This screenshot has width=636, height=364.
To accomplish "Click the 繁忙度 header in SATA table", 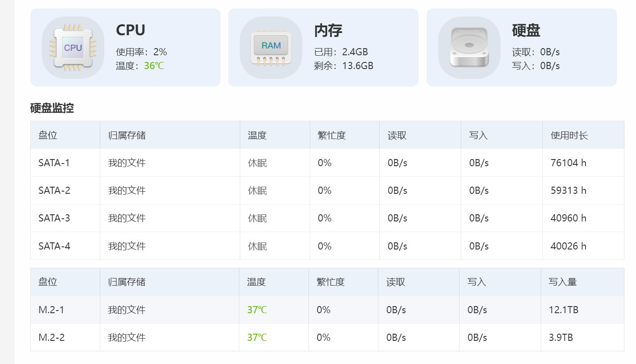I will click(x=332, y=135).
